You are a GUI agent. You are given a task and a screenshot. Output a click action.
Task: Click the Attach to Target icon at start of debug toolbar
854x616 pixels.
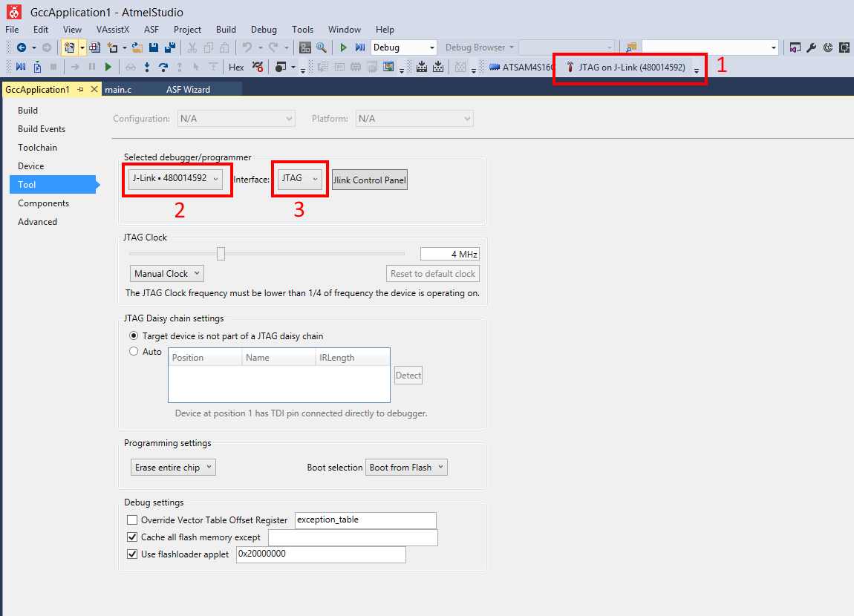[21, 67]
